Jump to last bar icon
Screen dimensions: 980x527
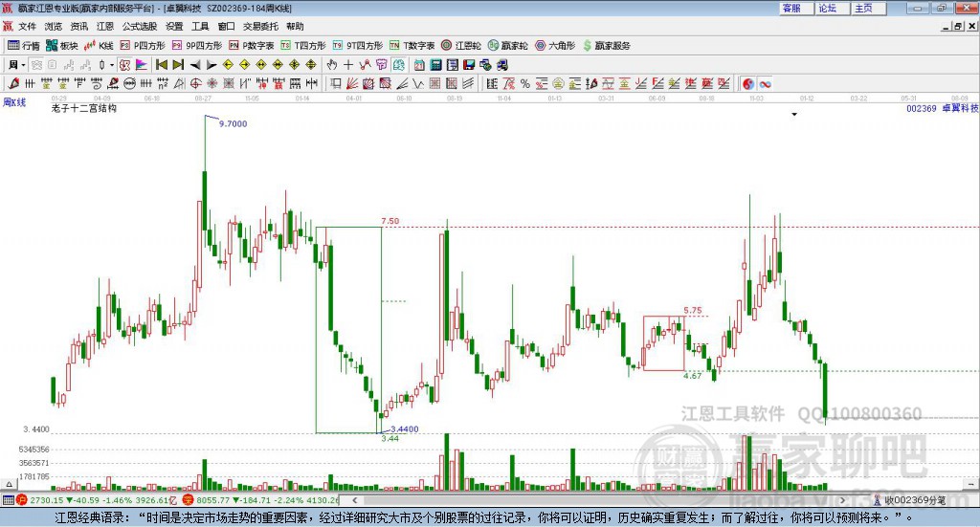coord(178,65)
